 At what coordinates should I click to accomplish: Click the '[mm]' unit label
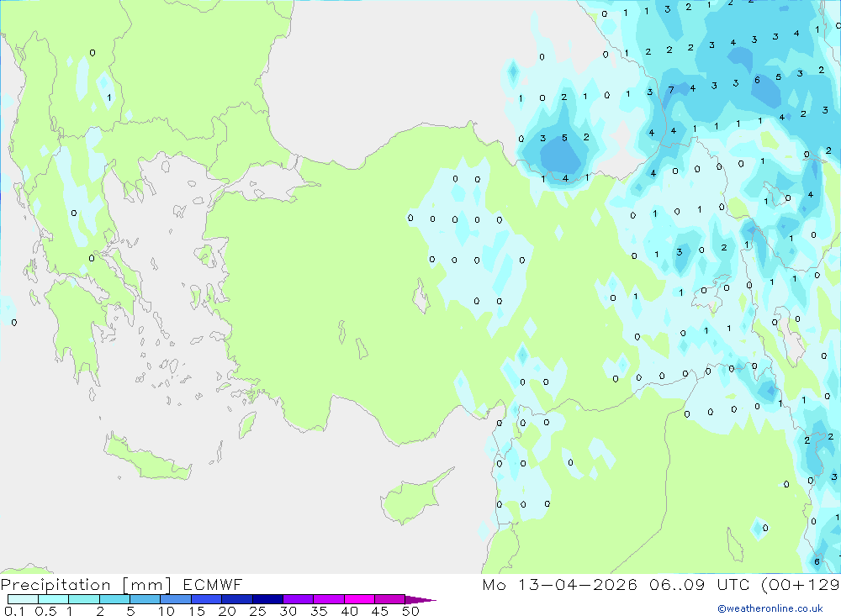[147, 585]
